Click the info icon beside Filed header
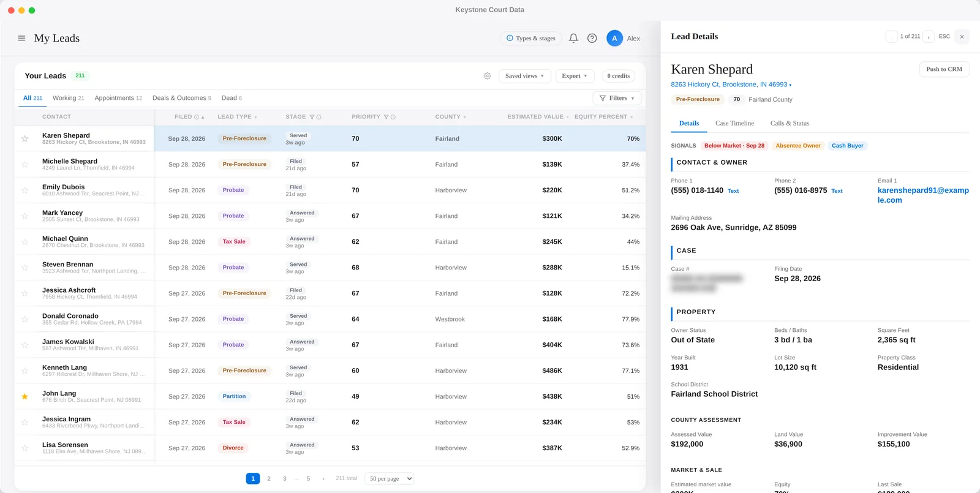The image size is (980, 493). [197, 117]
